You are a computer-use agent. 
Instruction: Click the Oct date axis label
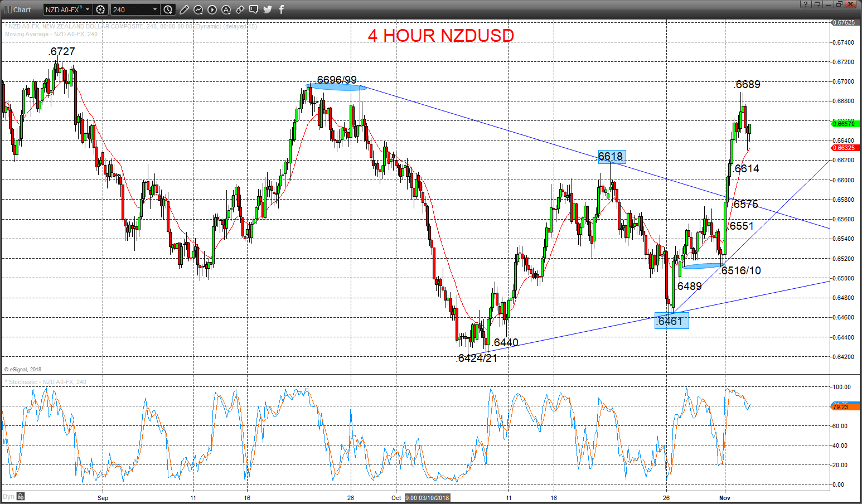pyautogui.click(x=396, y=498)
